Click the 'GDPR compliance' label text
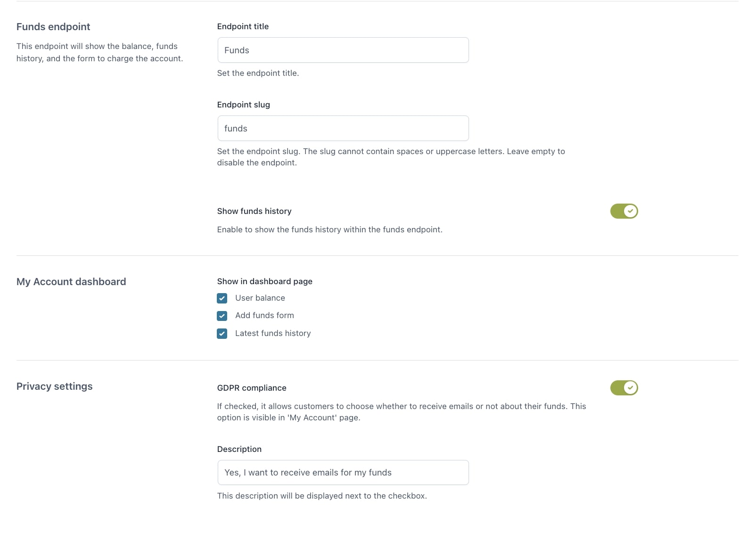 252,388
